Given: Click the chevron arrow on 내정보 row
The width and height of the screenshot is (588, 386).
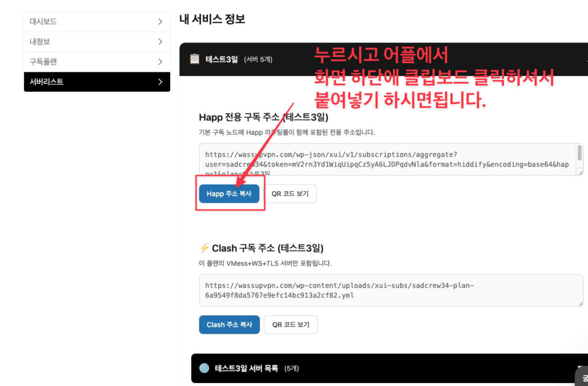Looking at the screenshot, I should pos(160,41).
